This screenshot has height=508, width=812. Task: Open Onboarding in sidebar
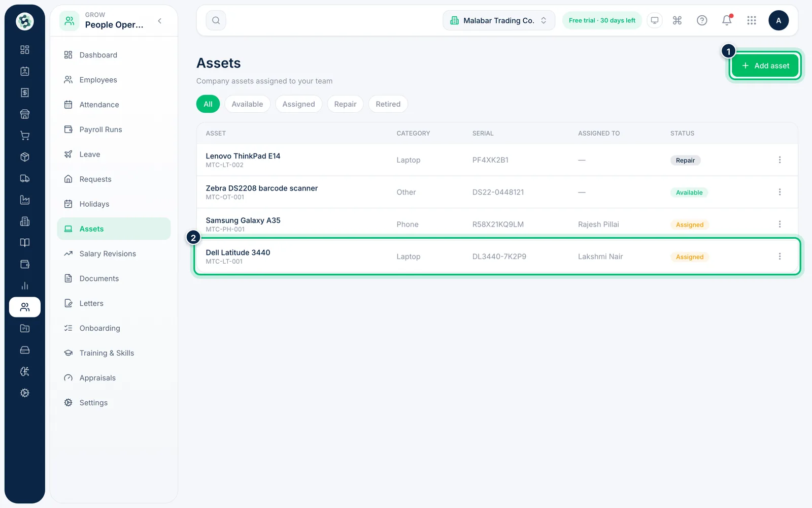coord(114,328)
